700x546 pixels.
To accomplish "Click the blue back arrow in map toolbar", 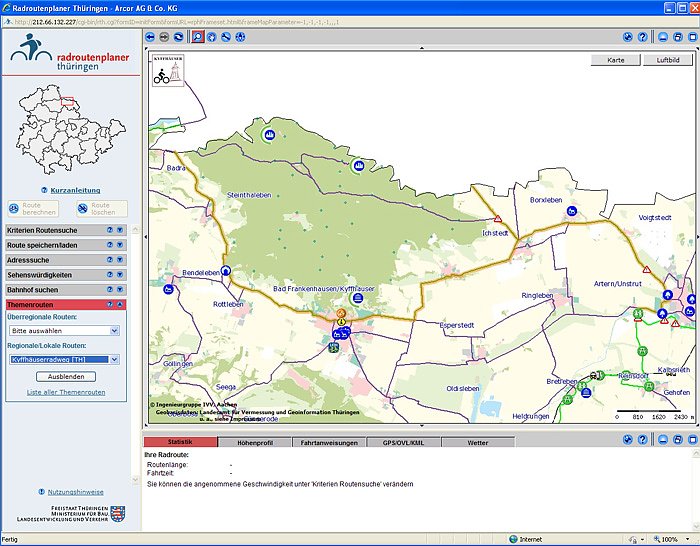I will point(151,37).
